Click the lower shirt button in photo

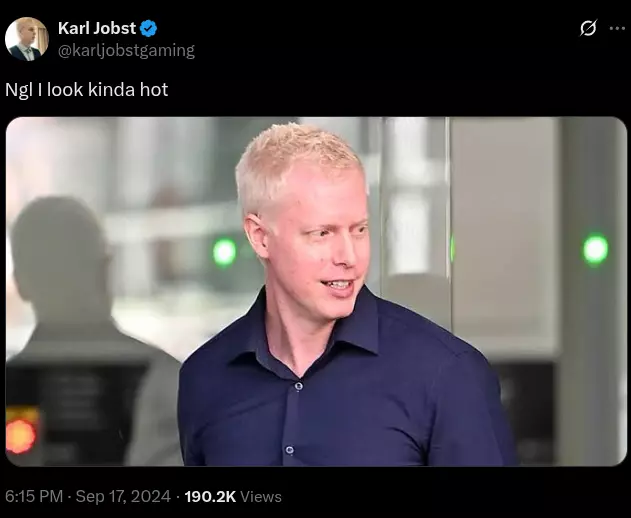point(289,450)
